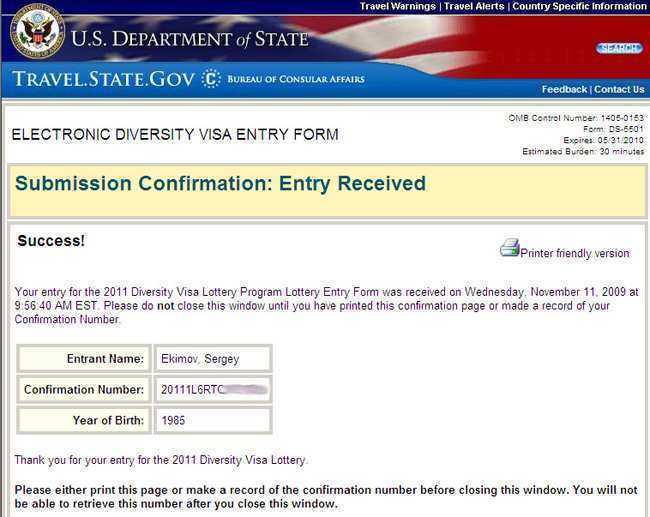Click the Submission Confirmation Entry Received banner
The image size is (650, 517).
(327, 191)
